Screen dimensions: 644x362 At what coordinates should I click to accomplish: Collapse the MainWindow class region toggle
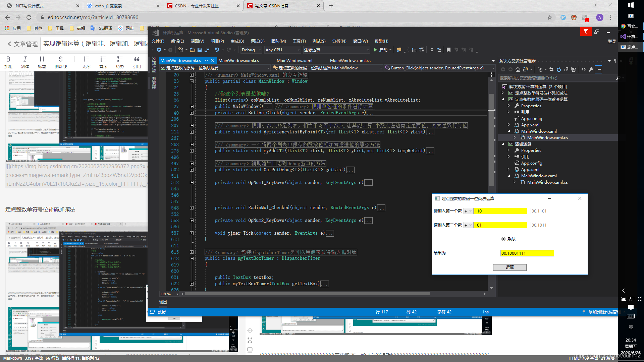(x=192, y=81)
